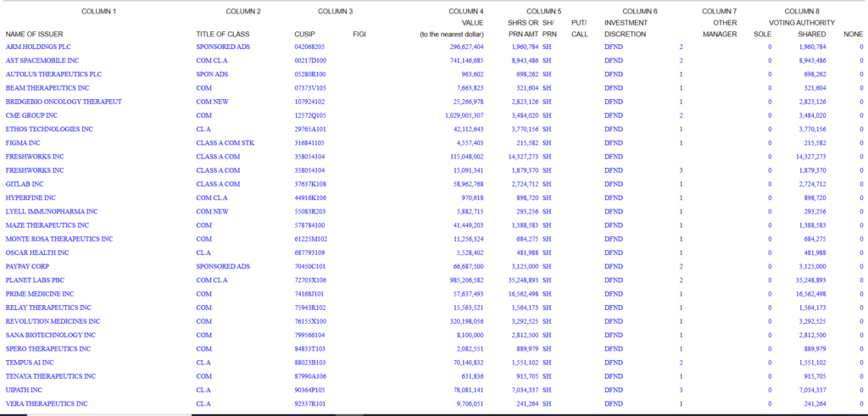The width and height of the screenshot is (868, 416).
Task: Select DFND discretion in UiPath row
Action: [614, 390]
